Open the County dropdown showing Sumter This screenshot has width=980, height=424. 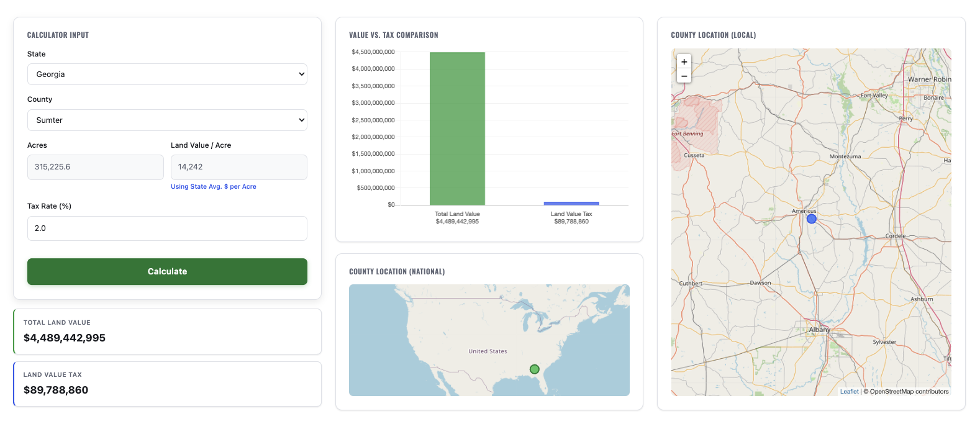(167, 120)
